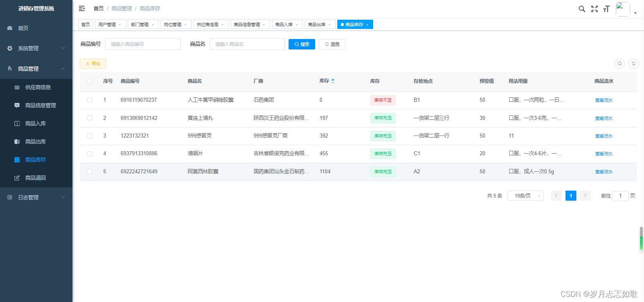Close the 商品出库 tab
The height and width of the screenshot is (302, 644).
(329, 25)
